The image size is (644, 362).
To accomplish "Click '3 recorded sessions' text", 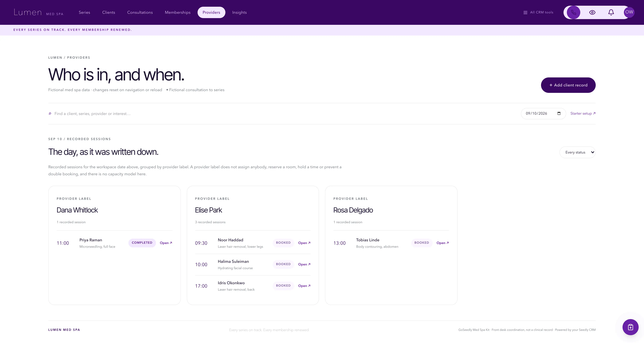I will [x=210, y=222].
